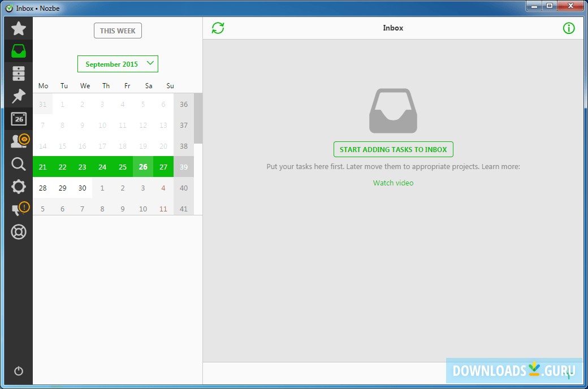This screenshot has height=389, width=588.
Task: Select September 24 on the calendar
Action: pos(102,167)
